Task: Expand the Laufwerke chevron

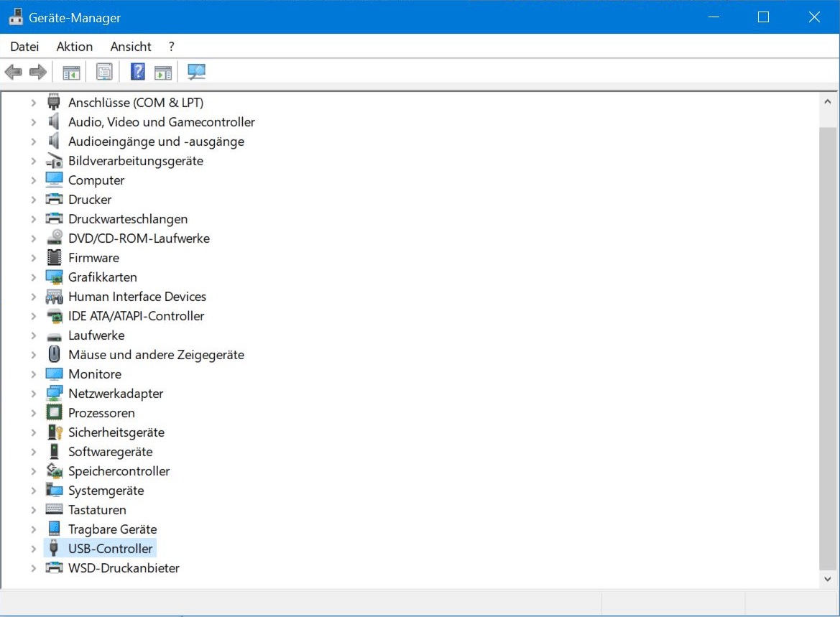Action: (x=33, y=335)
